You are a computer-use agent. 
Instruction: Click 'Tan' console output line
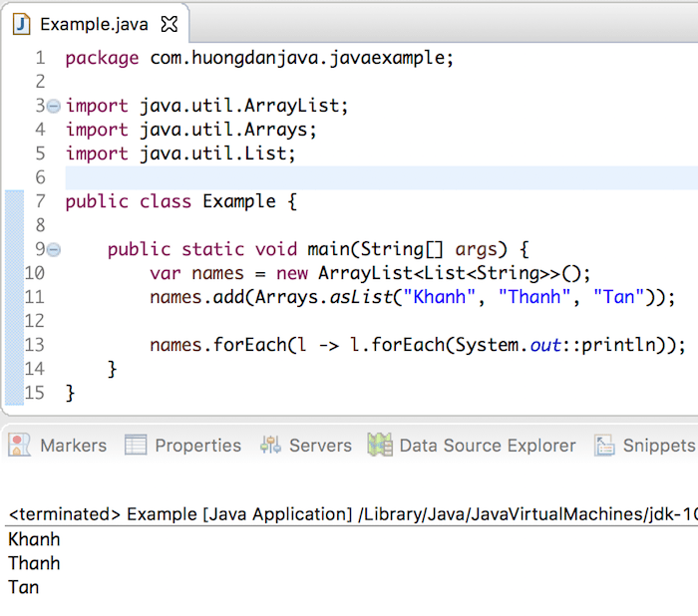(24, 587)
